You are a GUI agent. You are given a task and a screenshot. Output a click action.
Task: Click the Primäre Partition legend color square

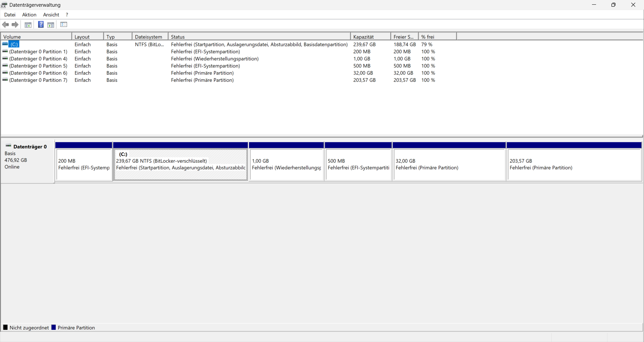pos(54,327)
